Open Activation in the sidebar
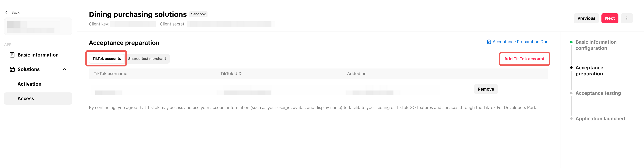Screen dimensions: 644x168 29,84
